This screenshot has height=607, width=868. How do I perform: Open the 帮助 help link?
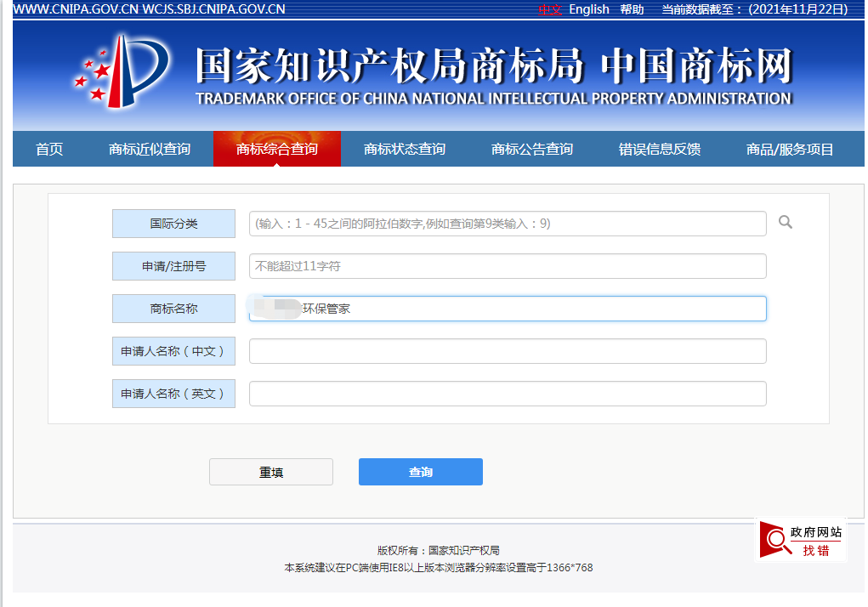(632, 9)
